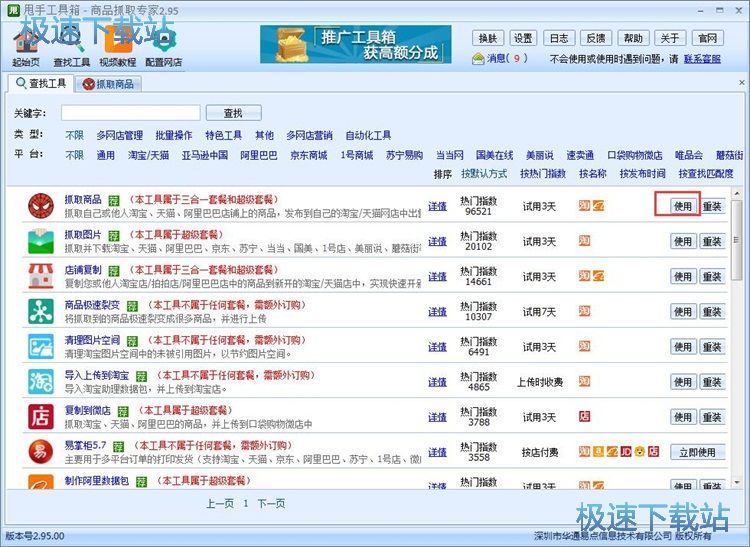Sort by 按查找匹配度
The image size is (750, 547).
(706, 174)
